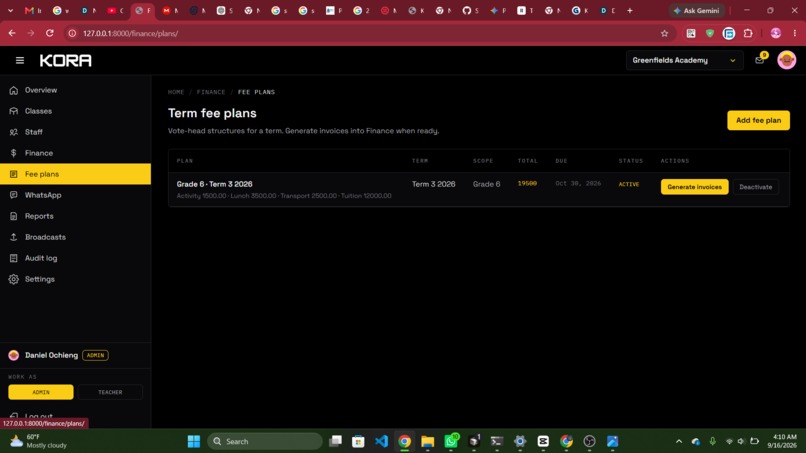Open File Explorer from taskbar
The image size is (806, 453).
pos(428,441)
